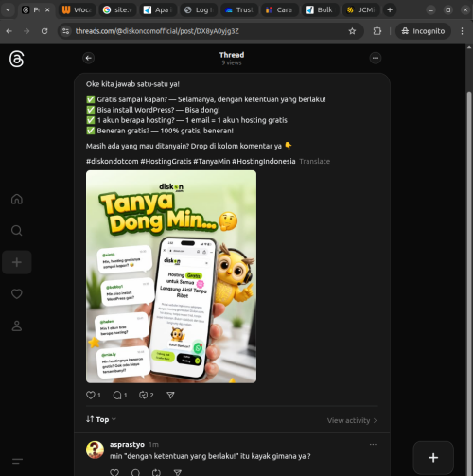This screenshot has height=476, width=473.
Task: Switch to the JCM browser tab
Action: coord(360,10)
